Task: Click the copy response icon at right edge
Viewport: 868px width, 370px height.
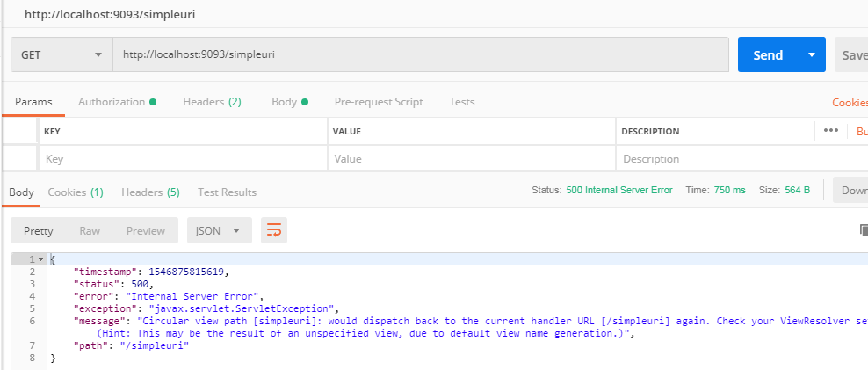Action: pyautogui.click(x=863, y=230)
